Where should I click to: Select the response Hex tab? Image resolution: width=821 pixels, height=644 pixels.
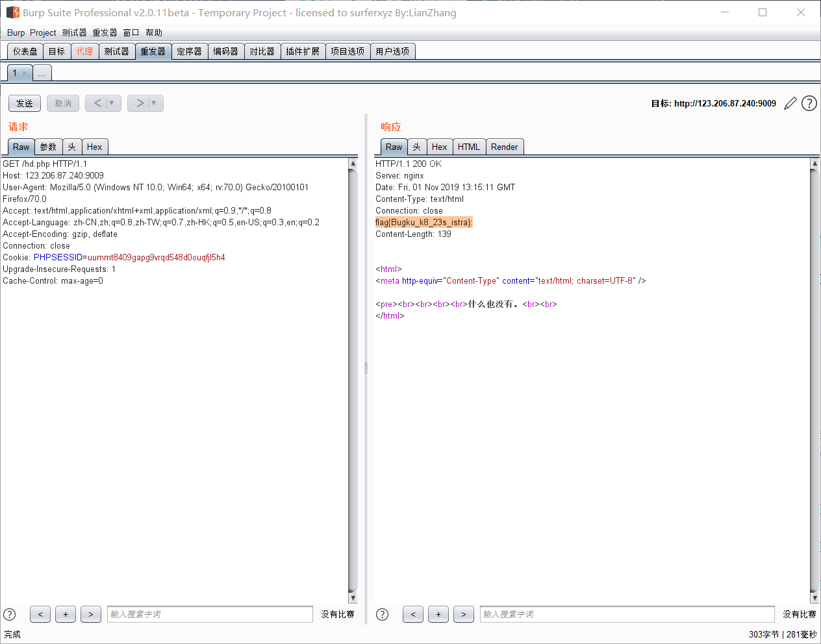tap(440, 147)
